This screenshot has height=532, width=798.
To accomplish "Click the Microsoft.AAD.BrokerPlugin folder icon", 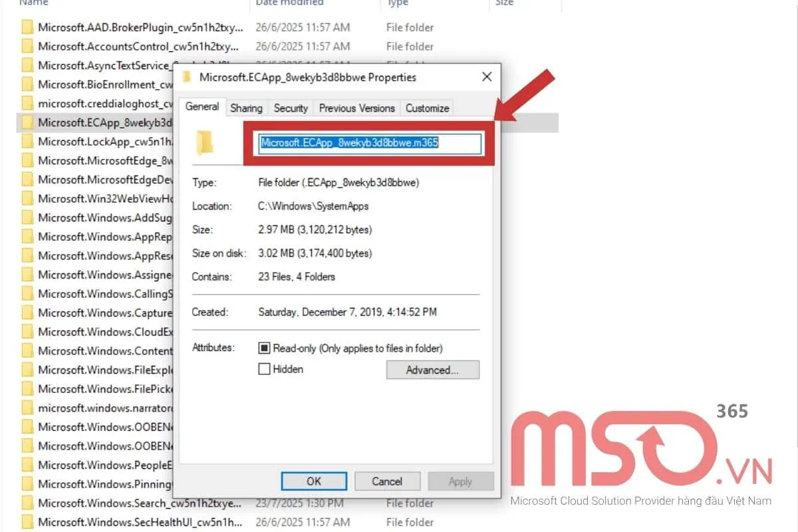I will [x=27, y=27].
